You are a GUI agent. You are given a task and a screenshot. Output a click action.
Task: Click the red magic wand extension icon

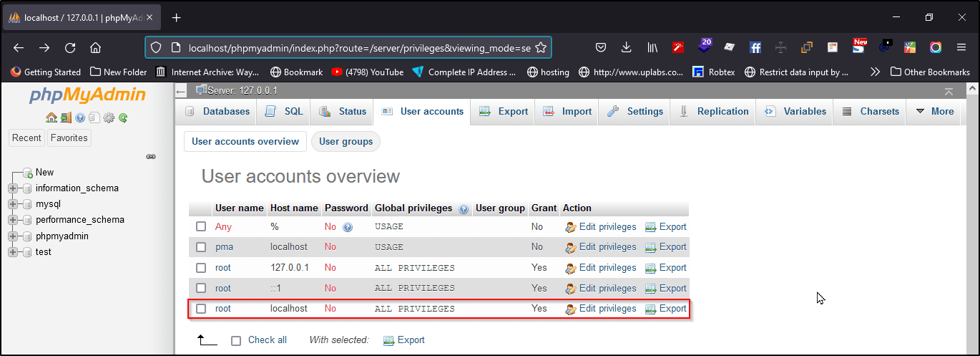tap(678, 48)
